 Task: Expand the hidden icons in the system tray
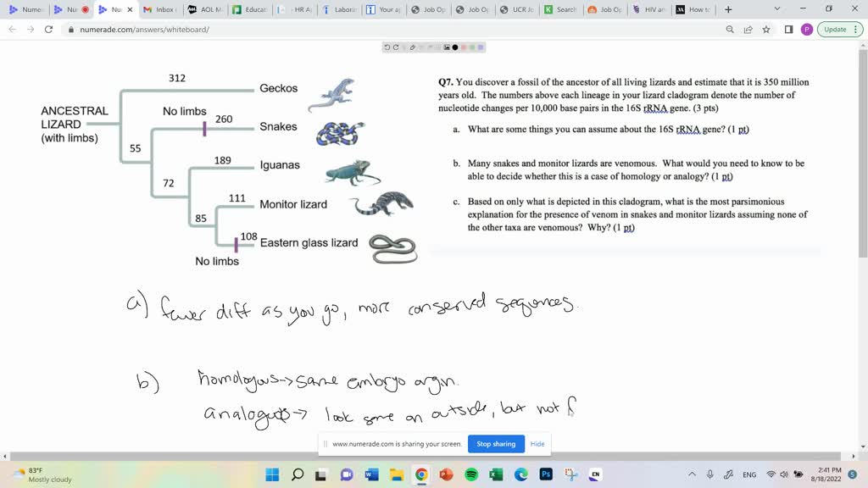tap(693, 475)
